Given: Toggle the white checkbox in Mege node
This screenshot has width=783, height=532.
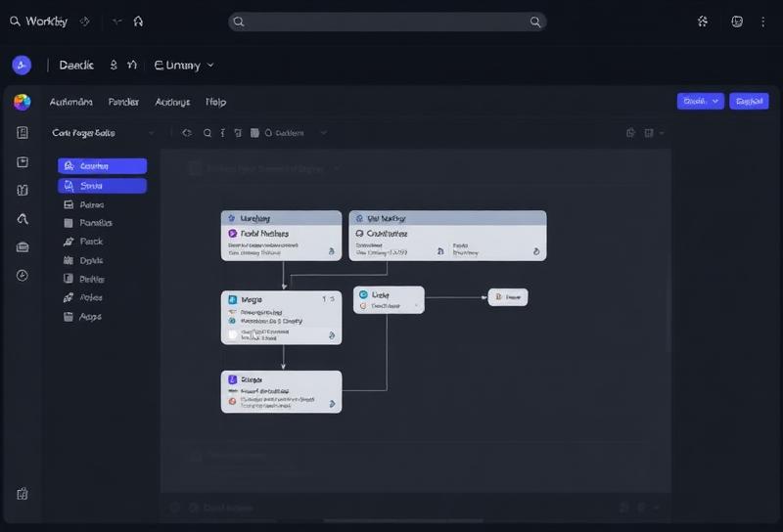Looking at the screenshot, I should coord(233,334).
